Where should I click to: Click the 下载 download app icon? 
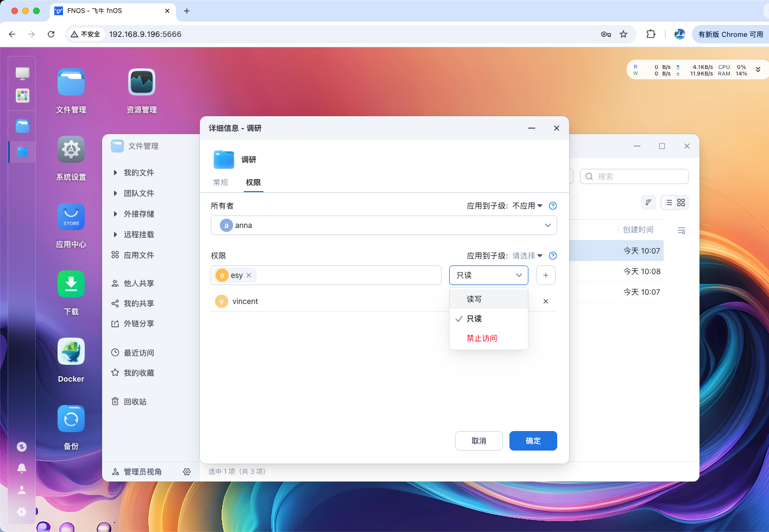[71, 284]
